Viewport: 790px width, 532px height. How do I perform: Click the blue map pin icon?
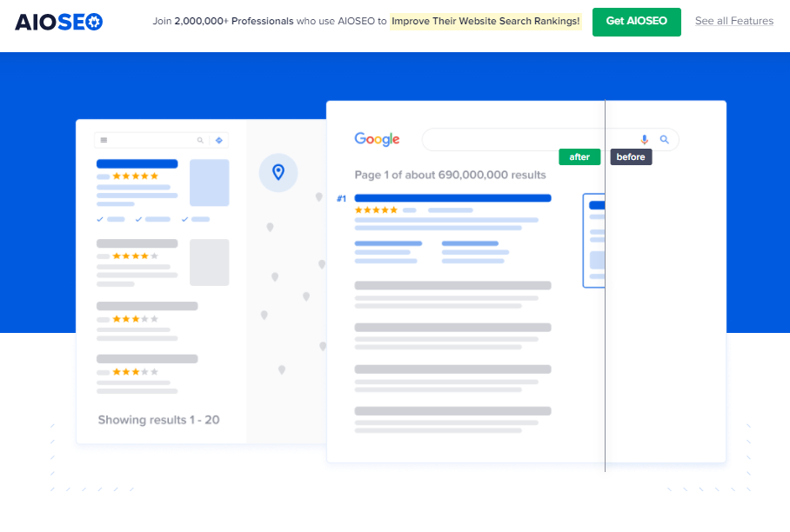click(x=278, y=172)
